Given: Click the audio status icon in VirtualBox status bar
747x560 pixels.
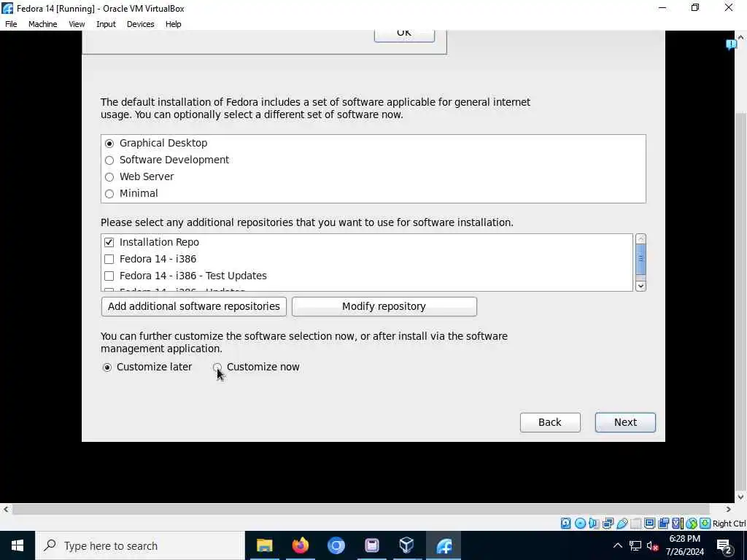Looking at the screenshot, I should [x=594, y=524].
